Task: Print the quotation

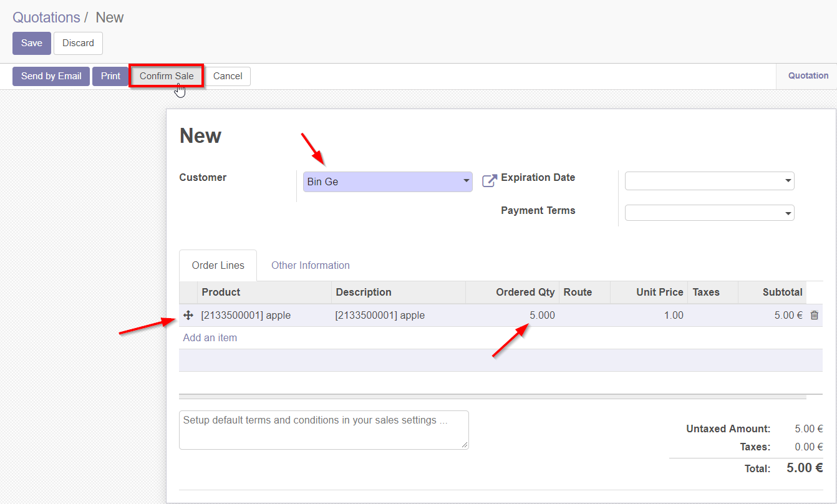Action: point(110,76)
